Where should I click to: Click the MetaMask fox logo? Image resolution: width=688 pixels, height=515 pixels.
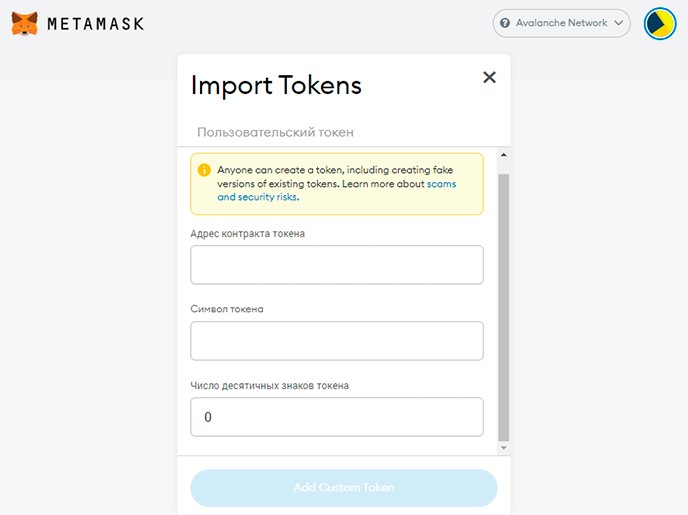point(25,23)
